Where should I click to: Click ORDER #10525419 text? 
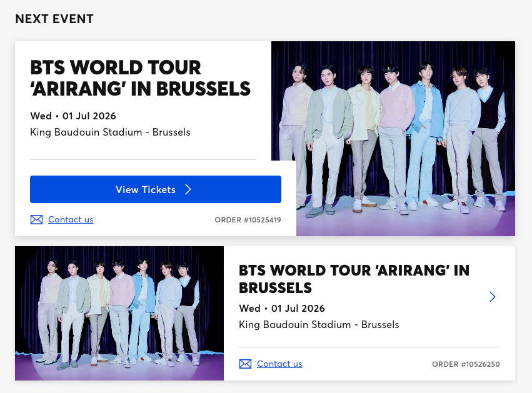point(248,220)
